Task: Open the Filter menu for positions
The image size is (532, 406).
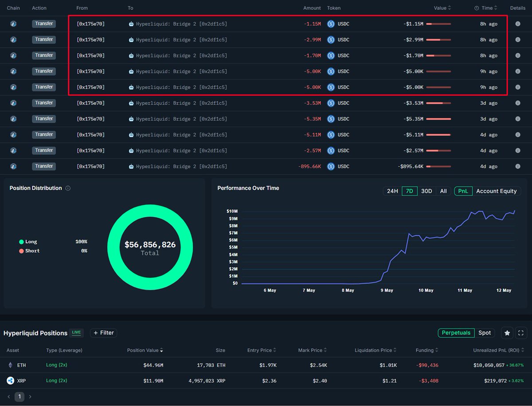Action: [x=103, y=332]
